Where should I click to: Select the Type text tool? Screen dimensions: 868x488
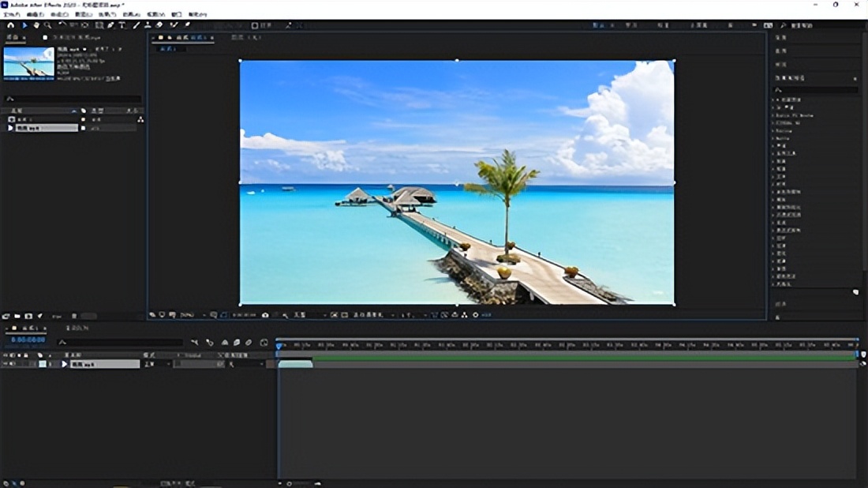pyautogui.click(x=122, y=25)
